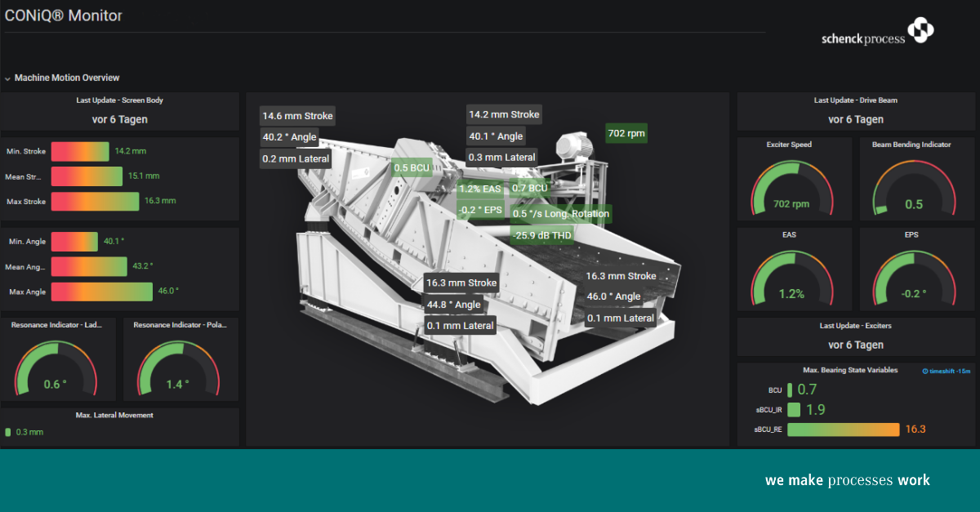
Task: Click the 14.6 mm Stroke label
Action: click(x=297, y=116)
